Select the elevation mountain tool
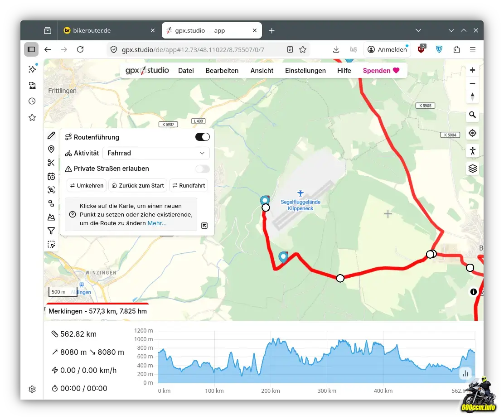This screenshot has height=420, width=504. [x=51, y=217]
